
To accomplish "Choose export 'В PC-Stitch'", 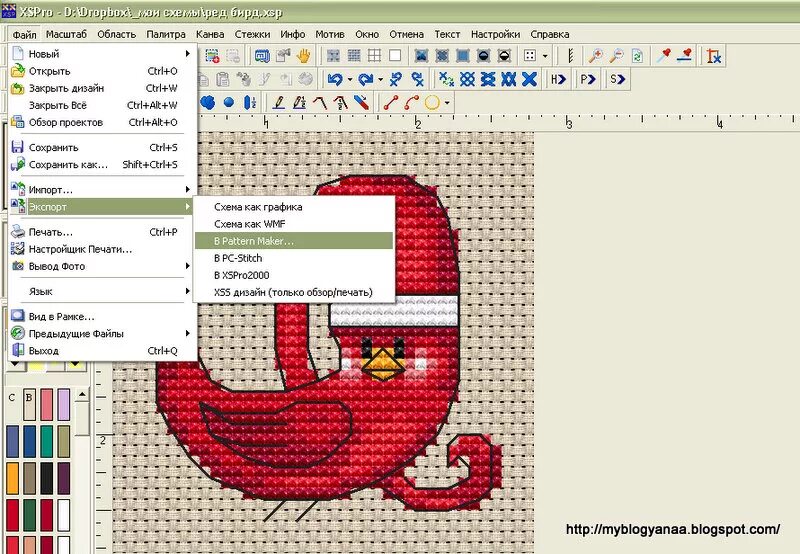I will (x=294, y=258).
